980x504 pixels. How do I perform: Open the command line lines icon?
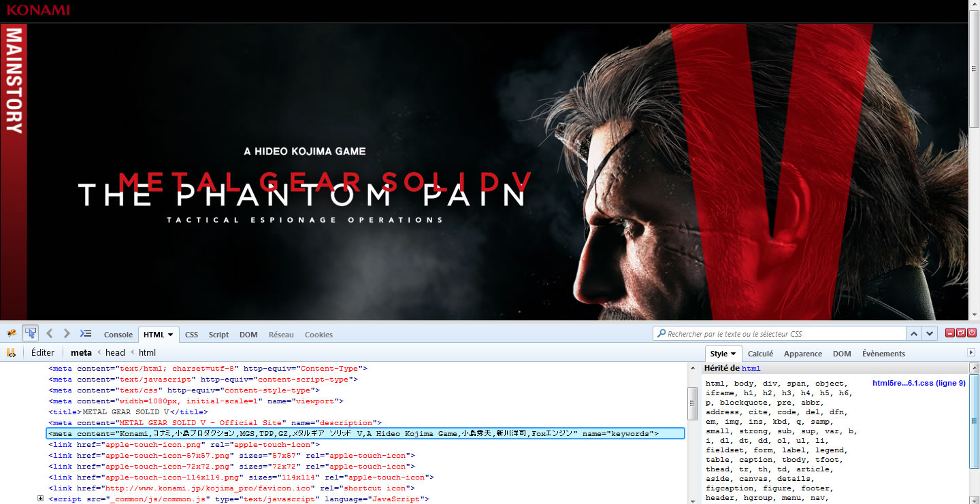pyautogui.click(x=86, y=333)
